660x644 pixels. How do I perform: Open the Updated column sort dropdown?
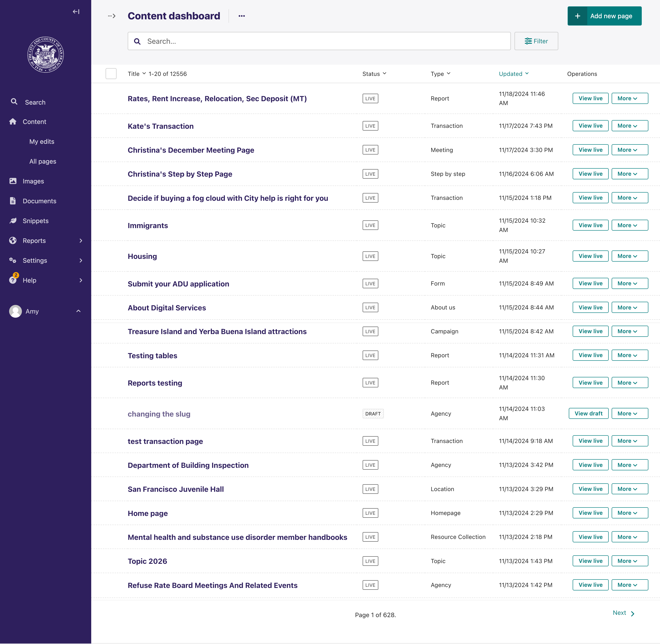click(x=513, y=74)
